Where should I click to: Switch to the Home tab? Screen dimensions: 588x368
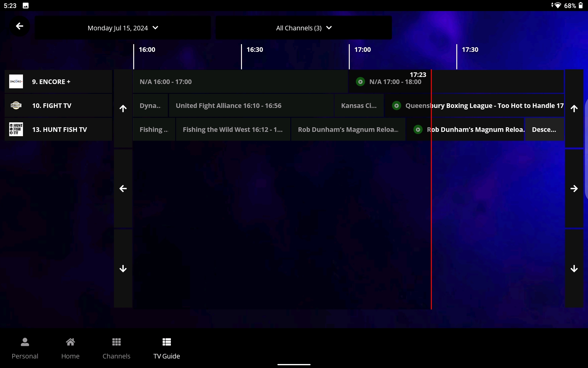(70, 348)
